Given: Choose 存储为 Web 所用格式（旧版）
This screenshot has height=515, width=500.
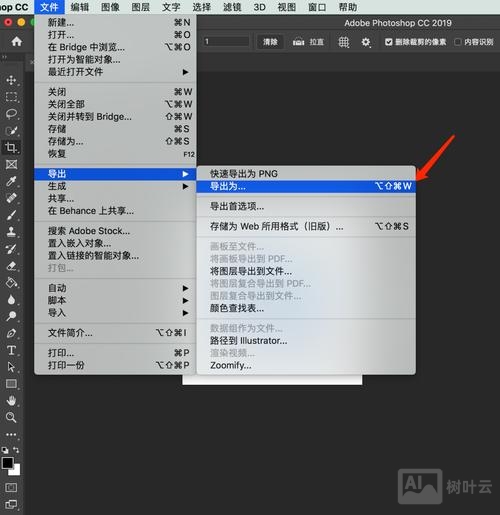Looking at the screenshot, I should (x=306, y=226).
